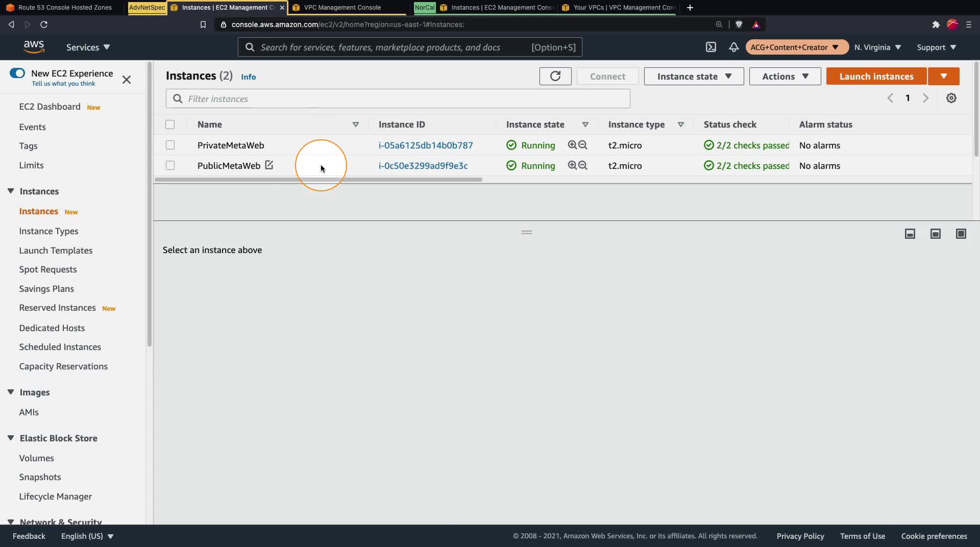
Task: Open the browser hamburger menu
Action: tap(969, 24)
